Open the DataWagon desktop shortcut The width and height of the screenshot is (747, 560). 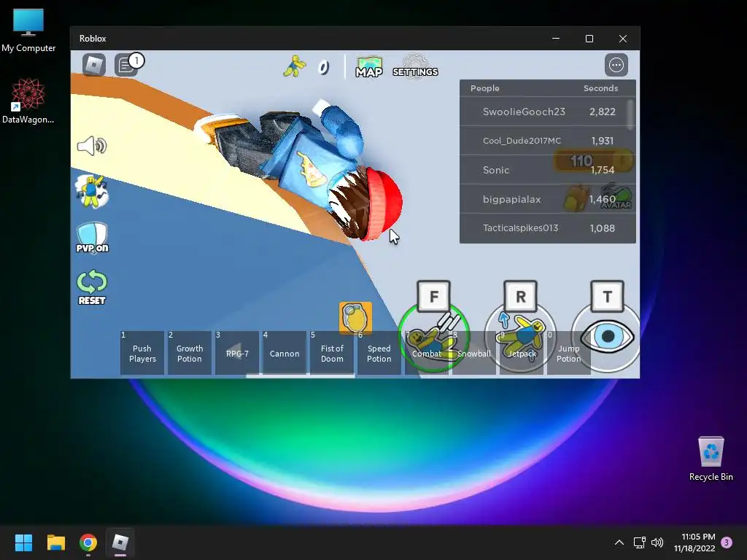click(28, 101)
